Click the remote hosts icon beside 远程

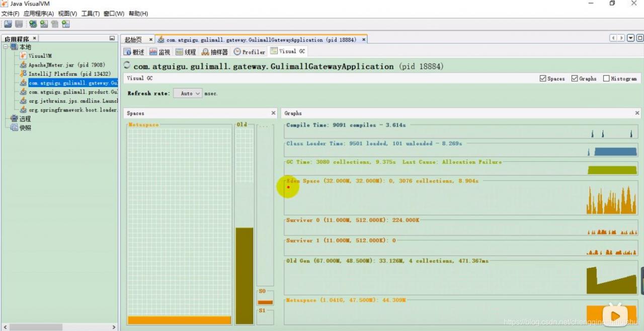(x=14, y=118)
